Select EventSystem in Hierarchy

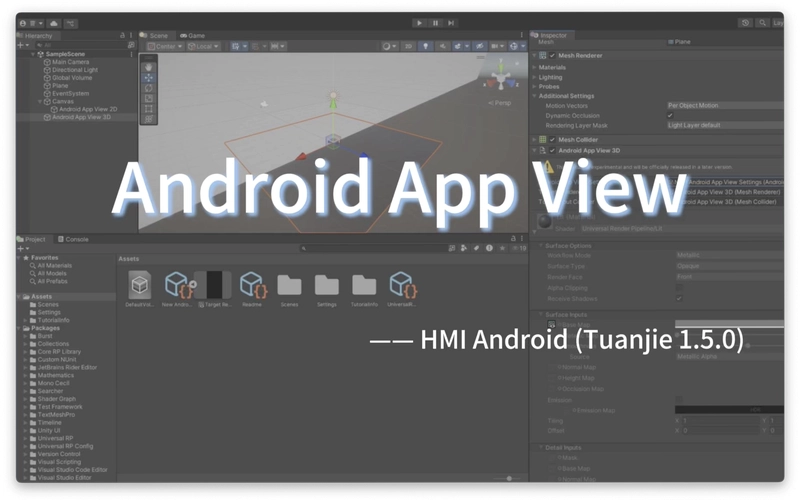tap(70, 93)
